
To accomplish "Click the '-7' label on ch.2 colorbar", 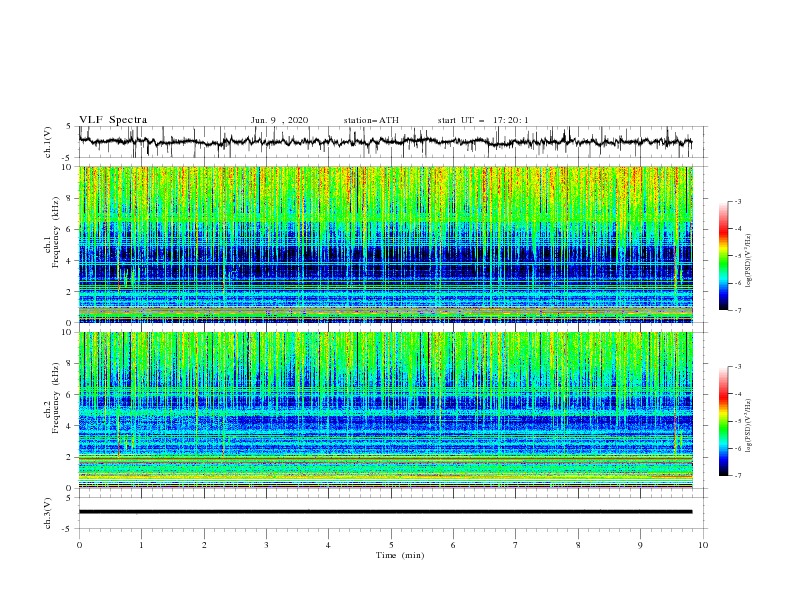I will coord(737,476).
